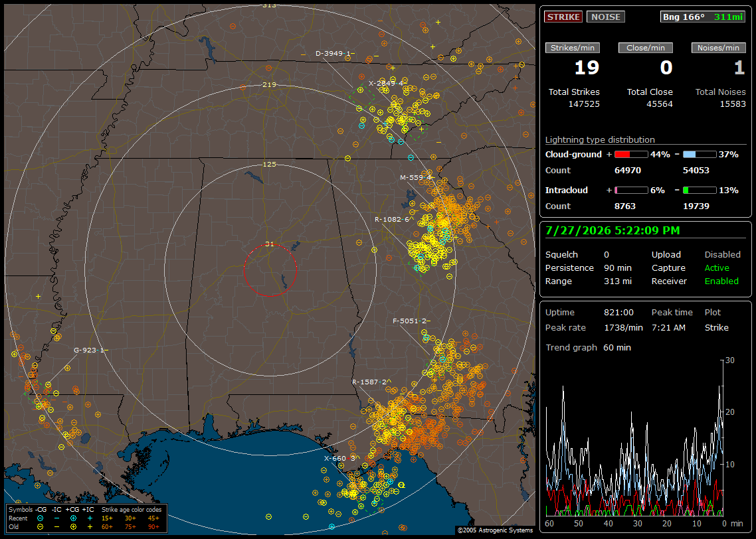Select the old -IC yellow dash symbol
Screen dimensions: 756x539
pyautogui.click(x=56, y=527)
